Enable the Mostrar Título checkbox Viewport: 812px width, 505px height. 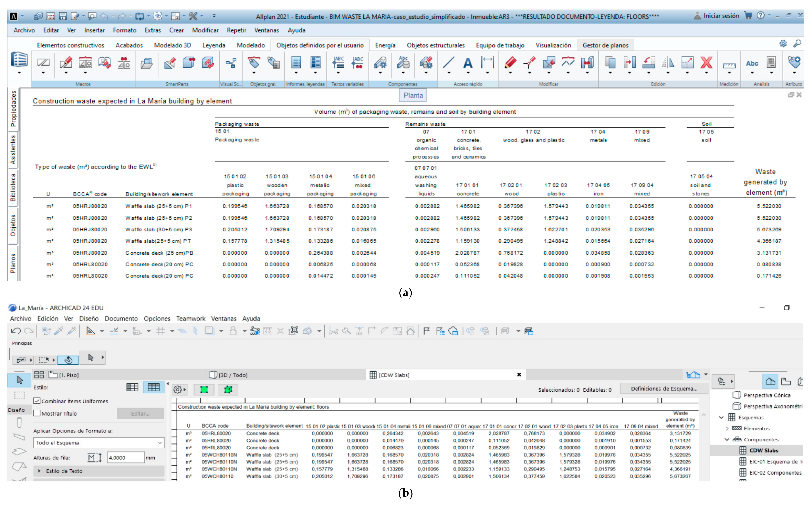tap(37, 413)
